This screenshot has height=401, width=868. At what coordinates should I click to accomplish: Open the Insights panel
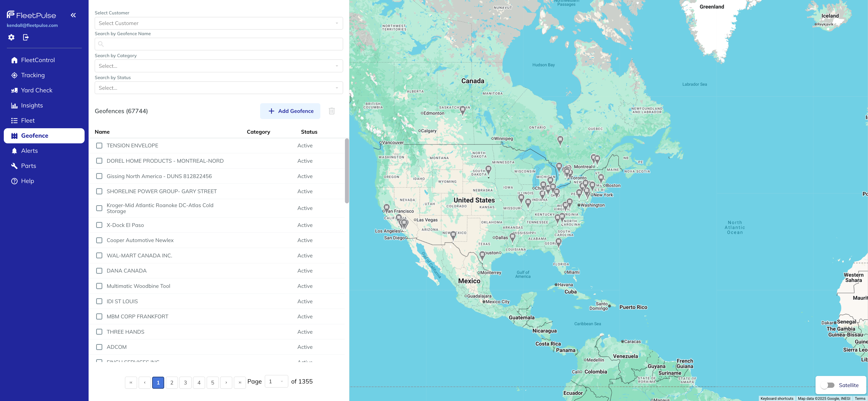[x=31, y=105]
